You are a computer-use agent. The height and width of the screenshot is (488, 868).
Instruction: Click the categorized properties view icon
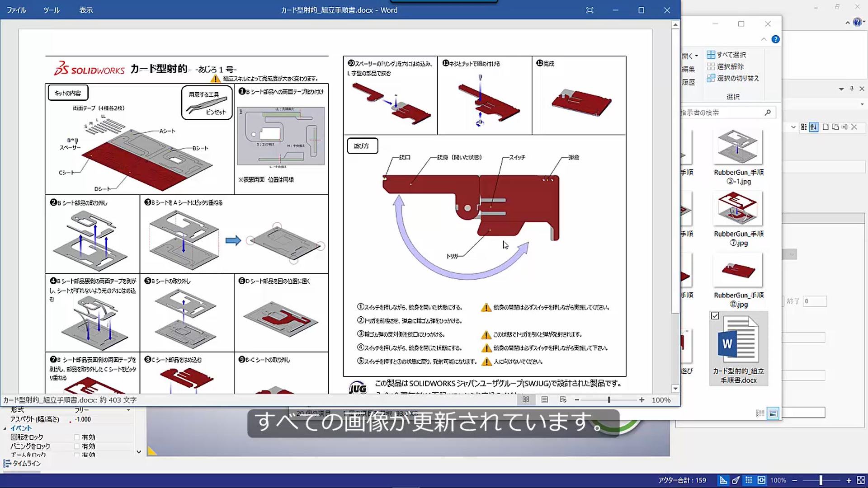point(804,127)
